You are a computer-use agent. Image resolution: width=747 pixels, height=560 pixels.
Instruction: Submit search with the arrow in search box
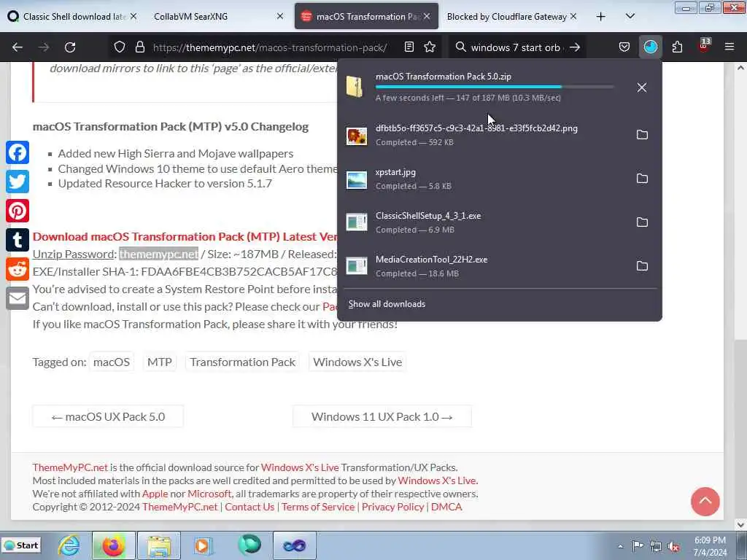pyautogui.click(x=575, y=47)
